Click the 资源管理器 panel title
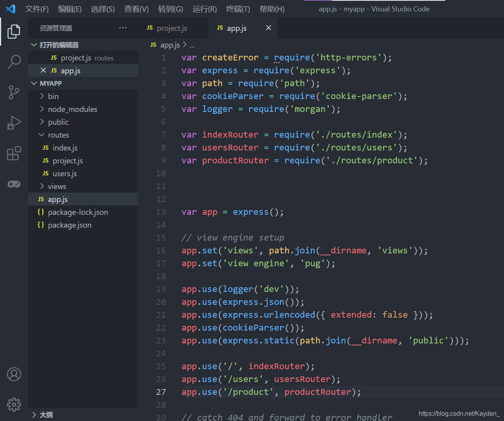The height and width of the screenshot is (421, 504). tap(56, 28)
